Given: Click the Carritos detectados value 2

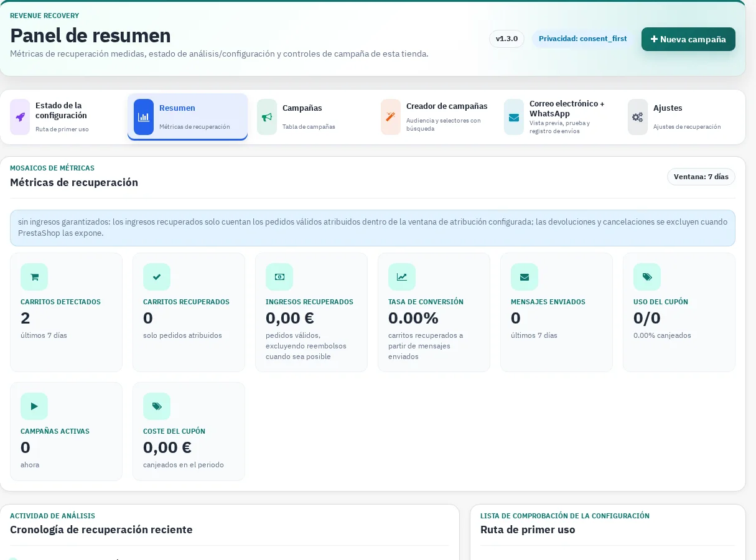Looking at the screenshot, I should 26,318.
